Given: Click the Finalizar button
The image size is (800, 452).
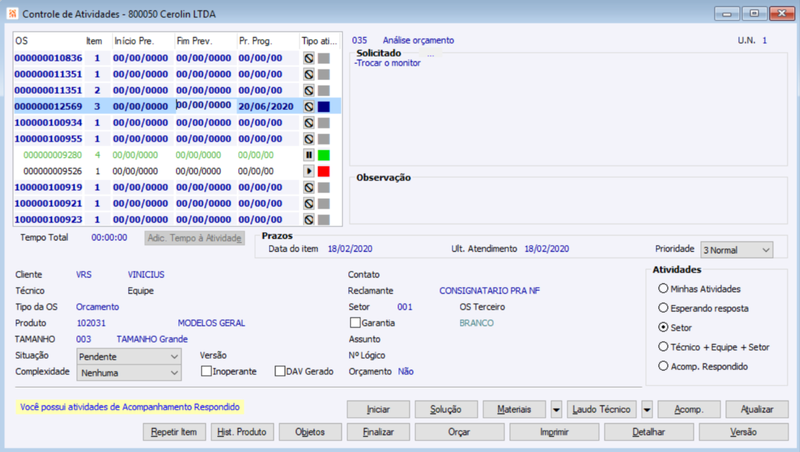Looking at the screenshot, I should [378, 432].
